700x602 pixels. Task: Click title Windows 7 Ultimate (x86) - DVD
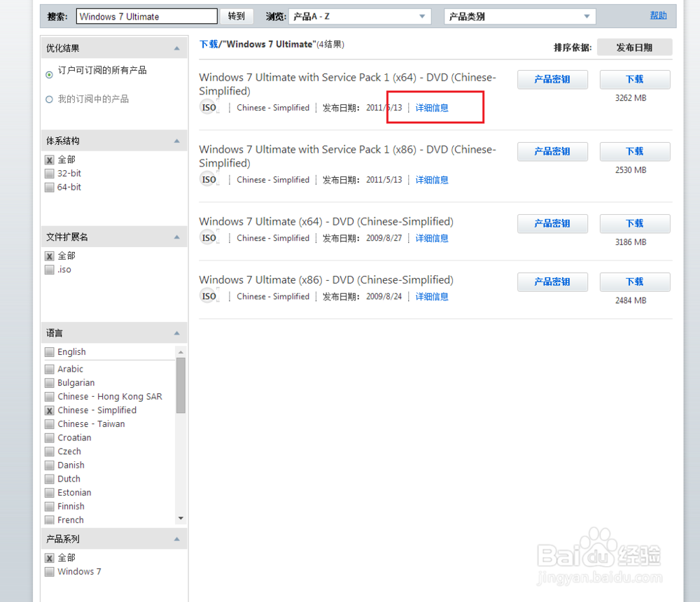click(x=326, y=280)
